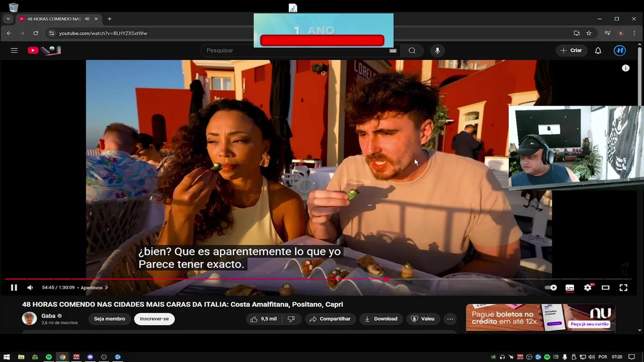Click the browser address bar URL
Image resolution: width=644 pixels, height=362 pixels.
(103, 33)
